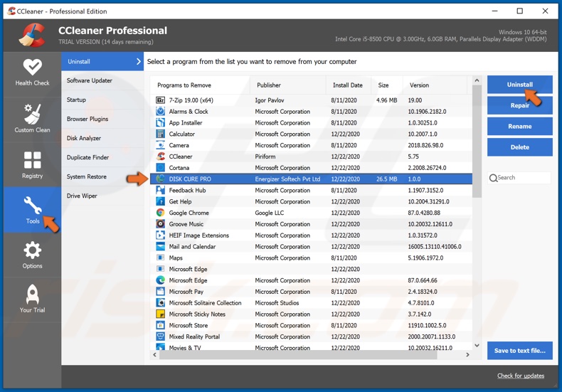
Task: Click the list scroll down arrow
Action: (477, 346)
